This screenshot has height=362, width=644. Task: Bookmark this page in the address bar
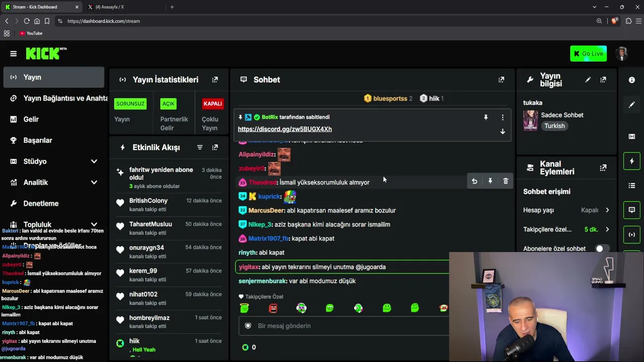click(47, 21)
